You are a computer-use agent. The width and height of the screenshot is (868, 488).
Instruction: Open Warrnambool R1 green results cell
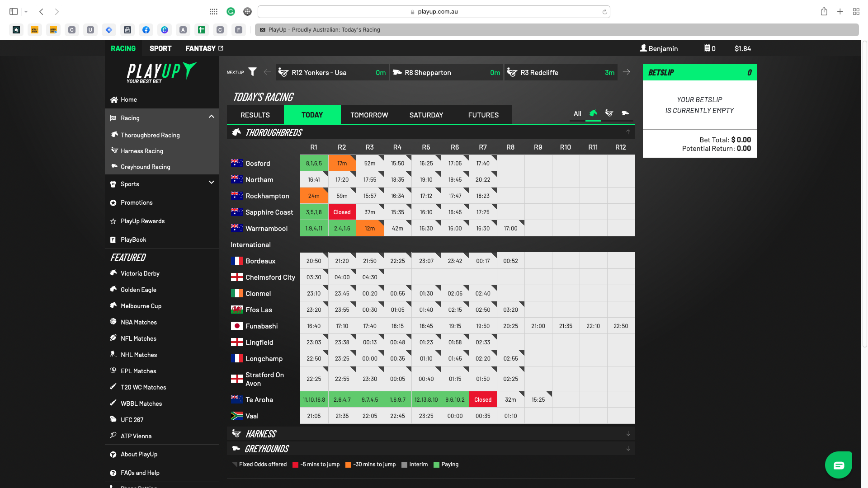pos(314,228)
